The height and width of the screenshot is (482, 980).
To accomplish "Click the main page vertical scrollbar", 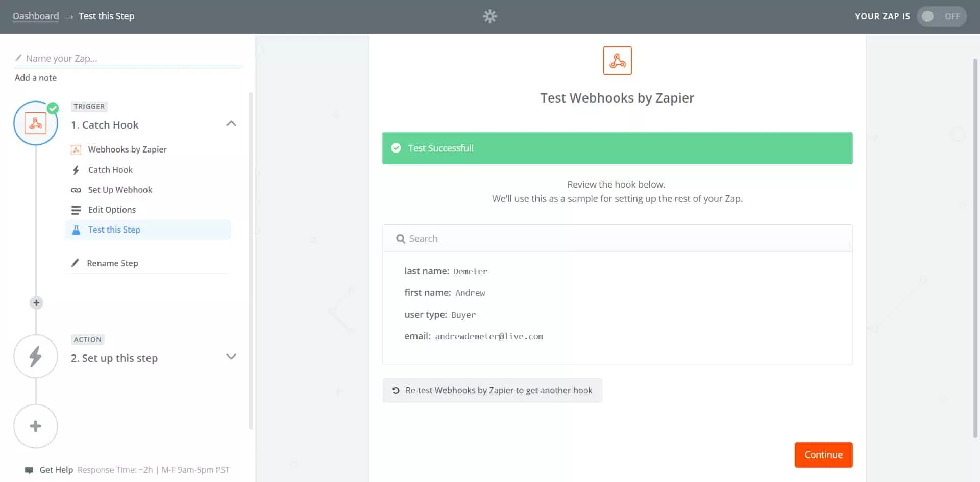I will (x=975, y=248).
